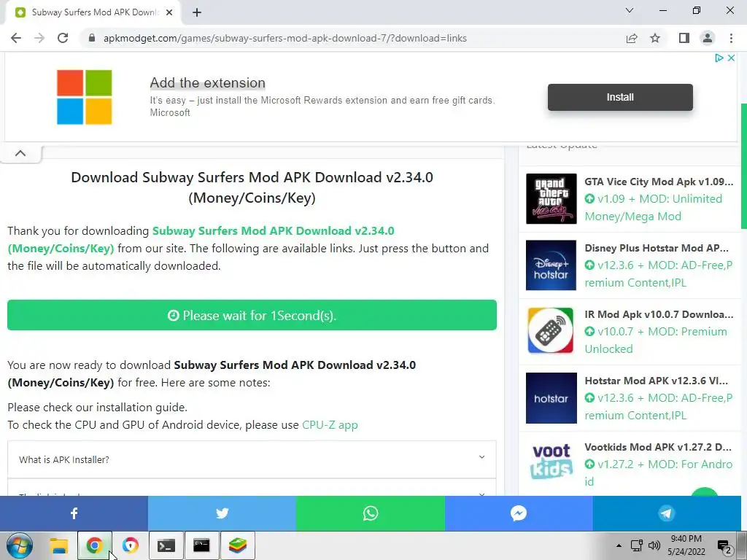This screenshot has width=747, height=560.
Task: Share on WhatsApp
Action: coord(371,513)
